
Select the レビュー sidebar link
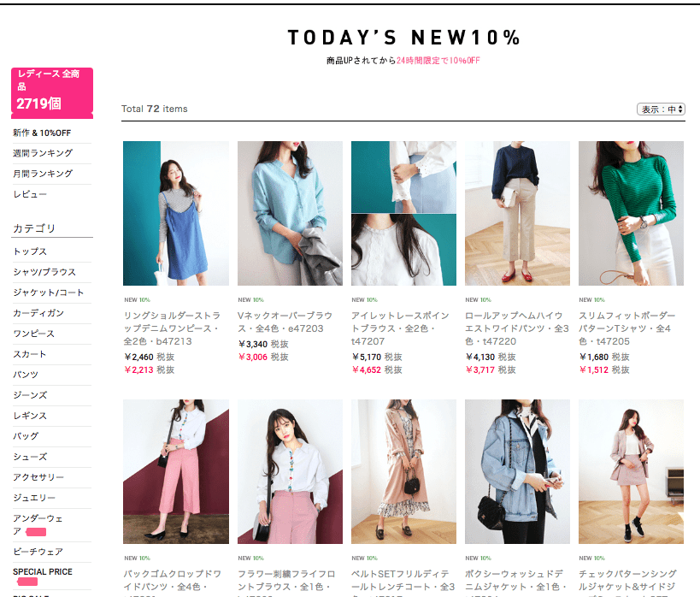click(30, 194)
